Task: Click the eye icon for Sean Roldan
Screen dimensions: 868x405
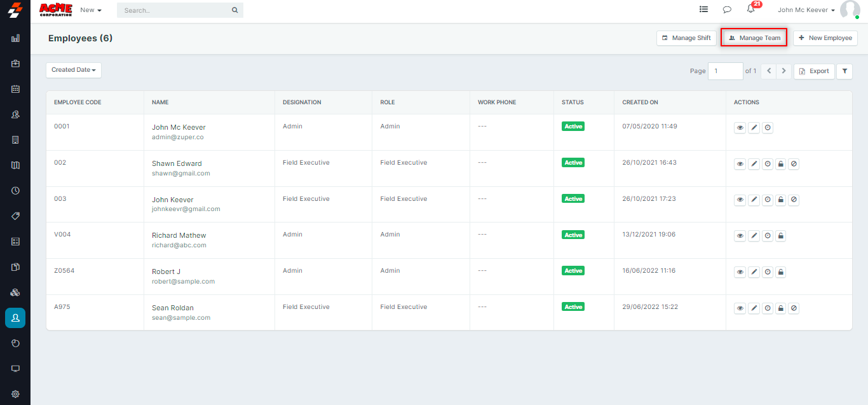Action: coord(740,308)
